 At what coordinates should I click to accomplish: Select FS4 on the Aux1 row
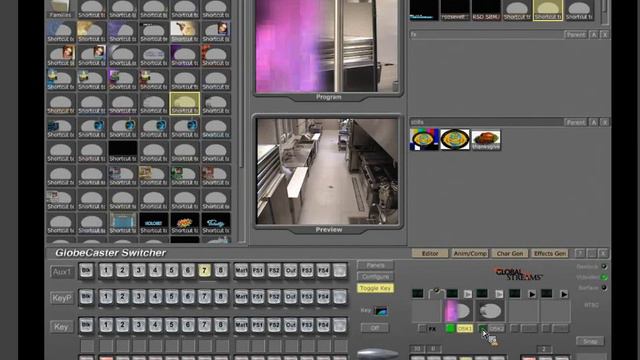323,271
